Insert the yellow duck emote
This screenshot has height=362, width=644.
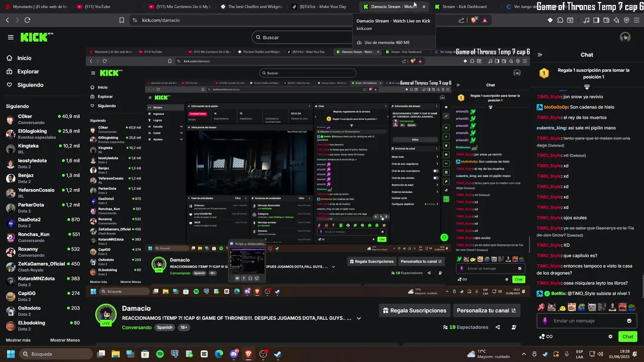point(562,307)
